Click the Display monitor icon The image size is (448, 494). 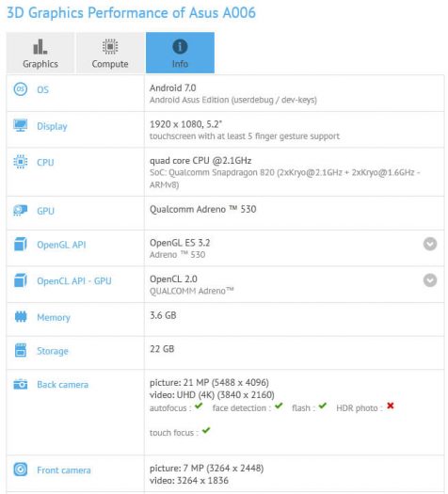click(x=21, y=125)
